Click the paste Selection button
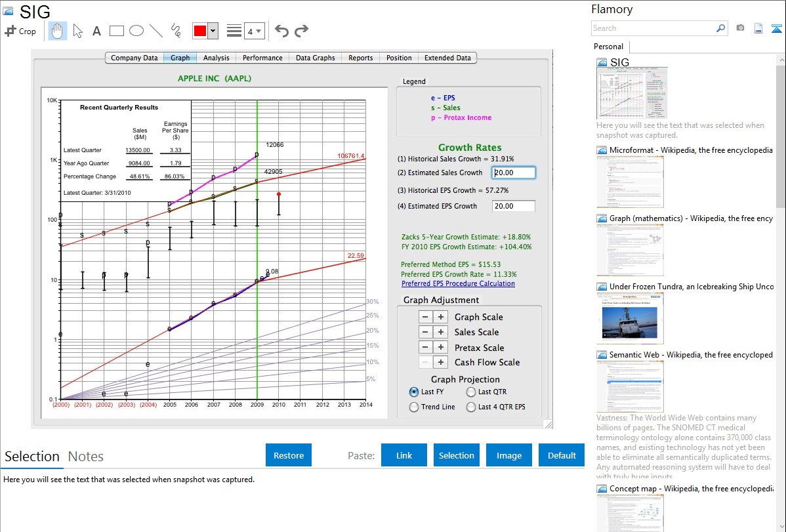The image size is (786, 532). [457, 455]
